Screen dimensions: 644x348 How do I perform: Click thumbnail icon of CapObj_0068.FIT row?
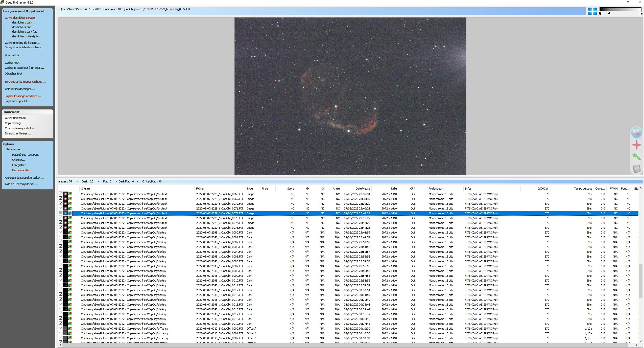tap(65, 194)
